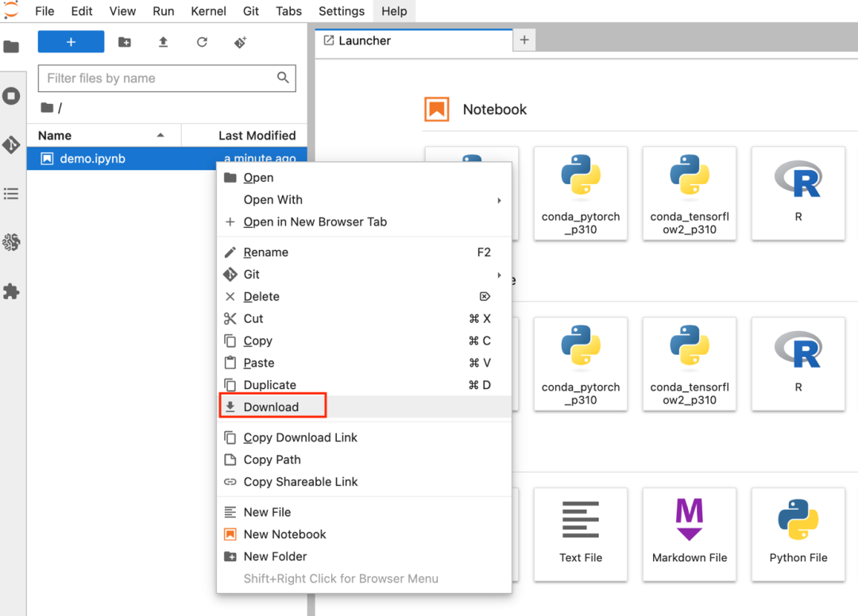Open the file browser sidebar icon
This screenshot has height=616, width=858.
11,47
